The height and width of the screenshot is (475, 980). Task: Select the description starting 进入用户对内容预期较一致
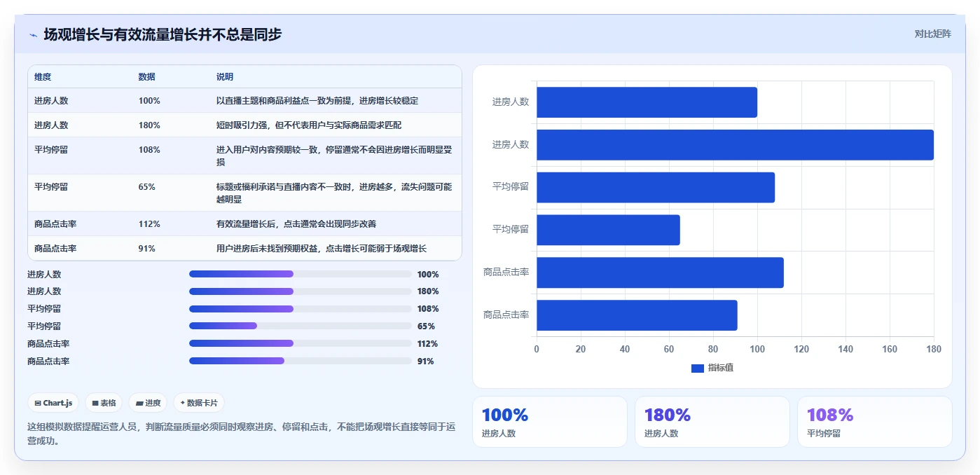[x=334, y=156]
